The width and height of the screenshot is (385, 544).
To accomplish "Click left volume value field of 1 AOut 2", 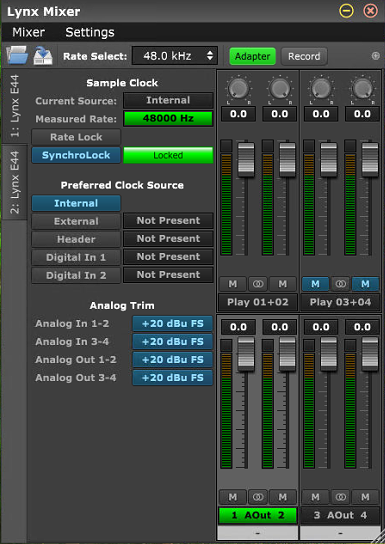I will pyautogui.click(x=238, y=327).
